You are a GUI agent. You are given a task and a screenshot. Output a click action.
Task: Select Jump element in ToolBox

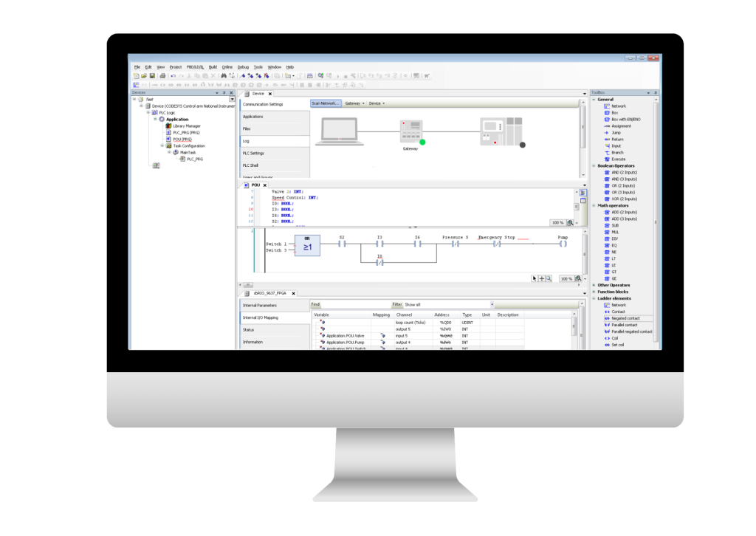point(613,133)
